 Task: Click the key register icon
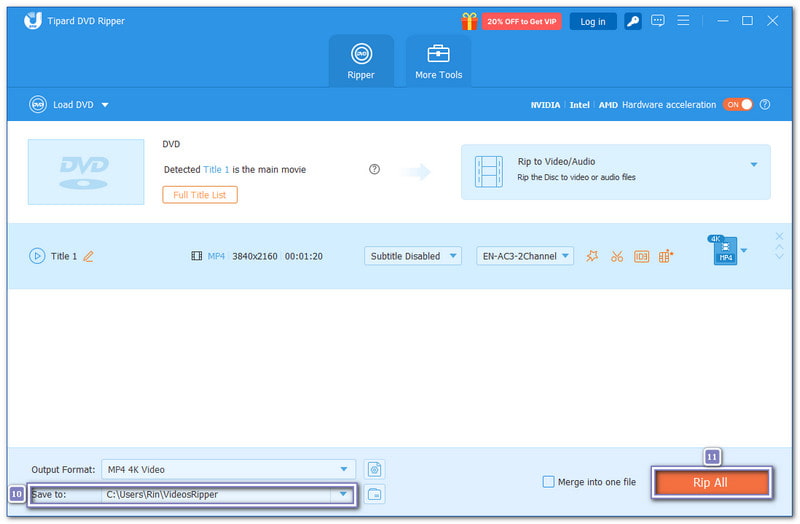[x=633, y=21]
